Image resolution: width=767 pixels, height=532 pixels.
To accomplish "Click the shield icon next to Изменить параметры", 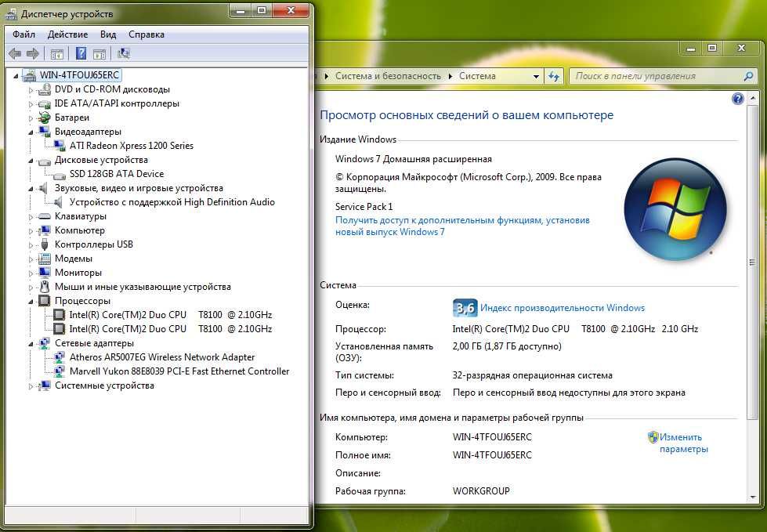I will [653, 436].
